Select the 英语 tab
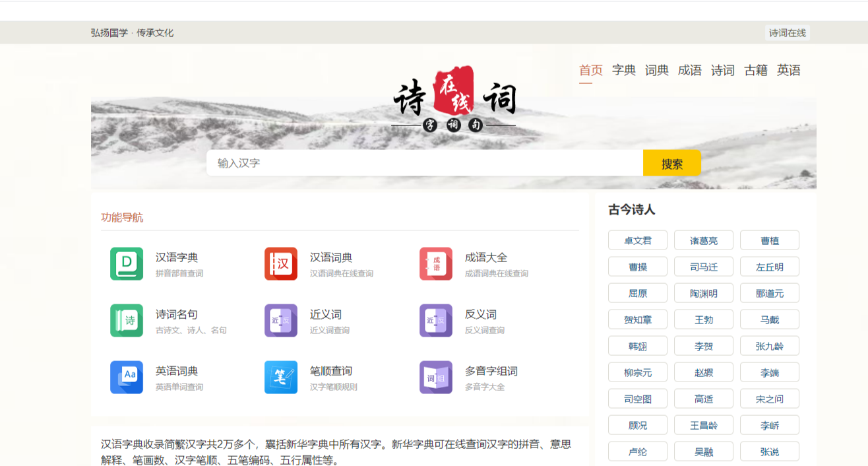The height and width of the screenshot is (466, 868). tap(790, 71)
